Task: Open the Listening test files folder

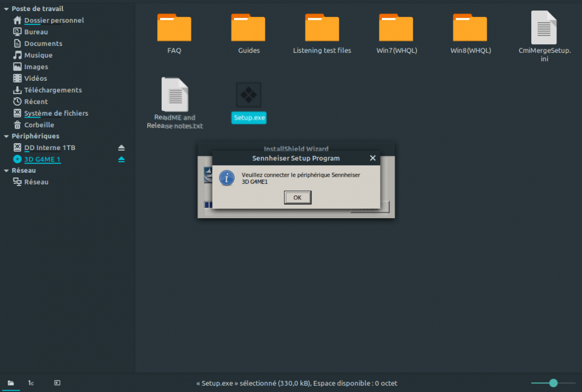Action: pyautogui.click(x=322, y=27)
